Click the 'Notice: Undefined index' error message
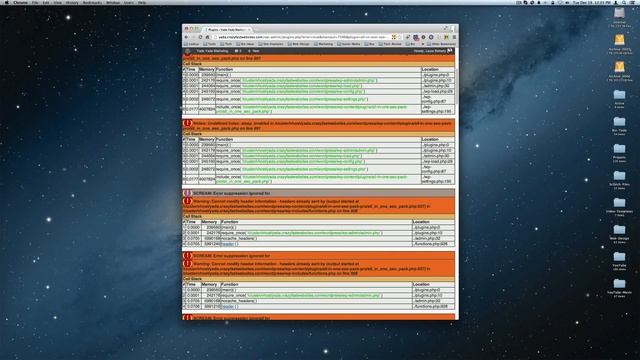640x360 pixels. coord(318,125)
